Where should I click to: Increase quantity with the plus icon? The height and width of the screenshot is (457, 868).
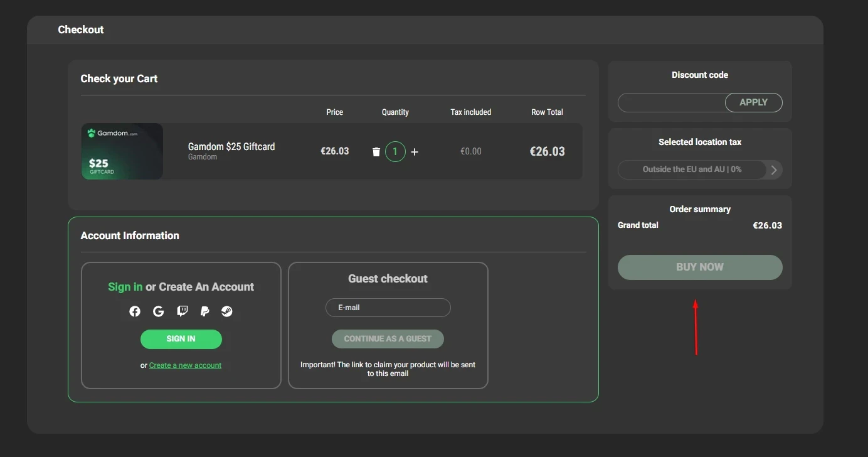click(415, 152)
